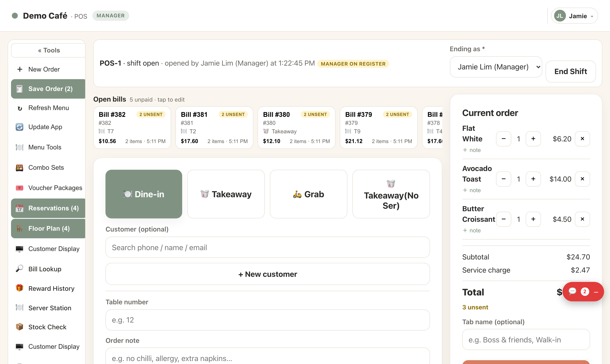Click the Save Order receipt icon
The image size is (610, 364).
coord(19,89)
